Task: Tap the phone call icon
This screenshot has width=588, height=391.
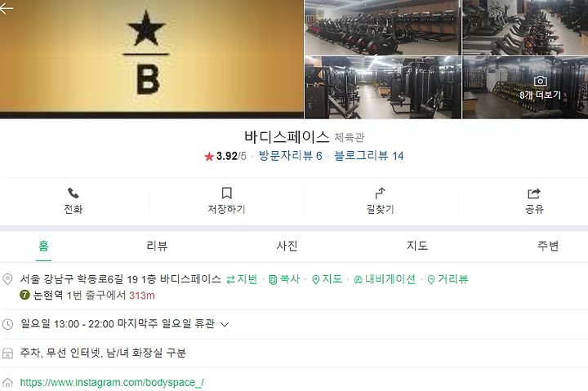Action: click(x=73, y=193)
